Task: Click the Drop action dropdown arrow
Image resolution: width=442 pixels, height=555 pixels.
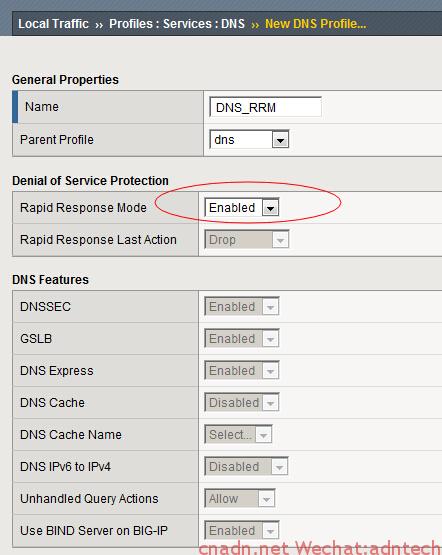Action: pyautogui.click(x=280, y=240)
